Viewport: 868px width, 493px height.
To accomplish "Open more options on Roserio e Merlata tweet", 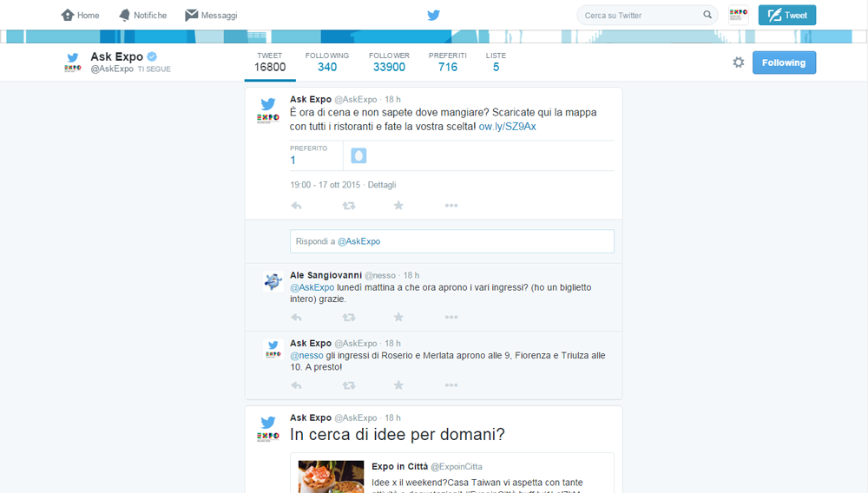I will pos(451,385).
